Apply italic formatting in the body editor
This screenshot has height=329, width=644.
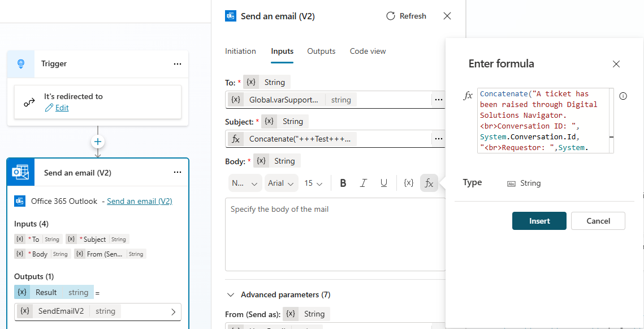click(x=363, y=183)
